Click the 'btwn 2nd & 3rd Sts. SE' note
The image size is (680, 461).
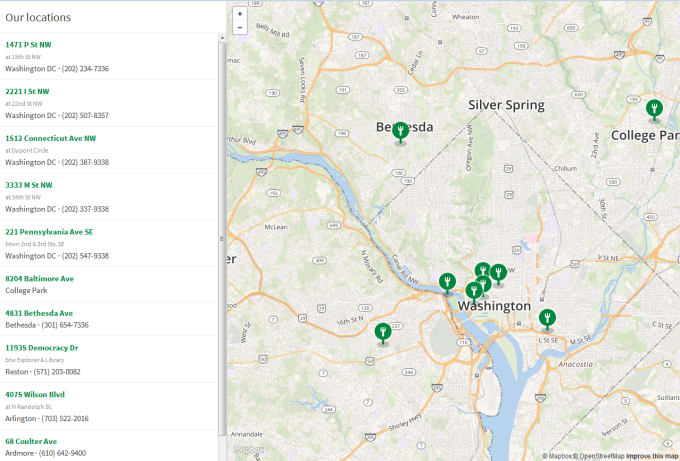click(34, 244)
